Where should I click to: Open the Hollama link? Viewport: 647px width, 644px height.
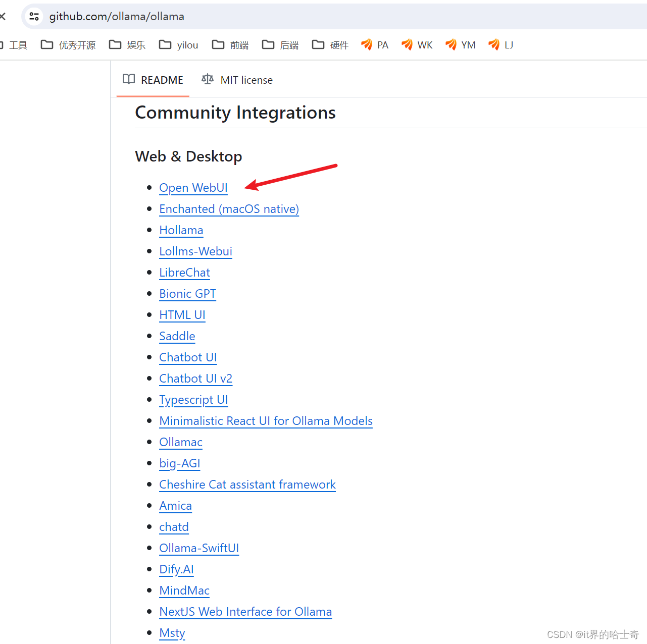(181, 230)
